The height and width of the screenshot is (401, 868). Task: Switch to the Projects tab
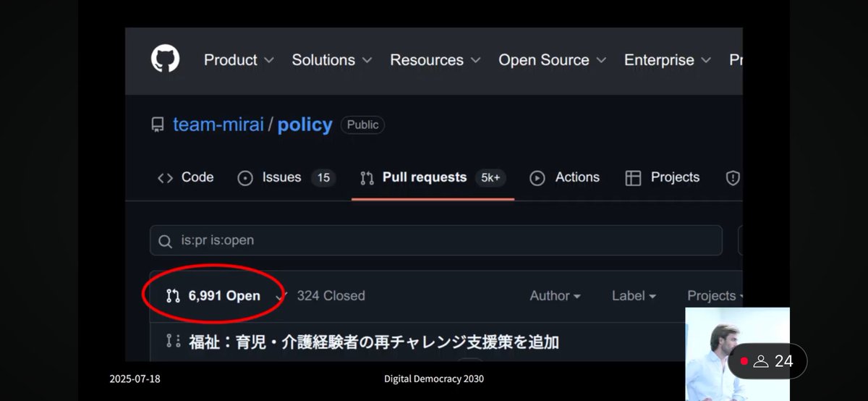point(662,177)
